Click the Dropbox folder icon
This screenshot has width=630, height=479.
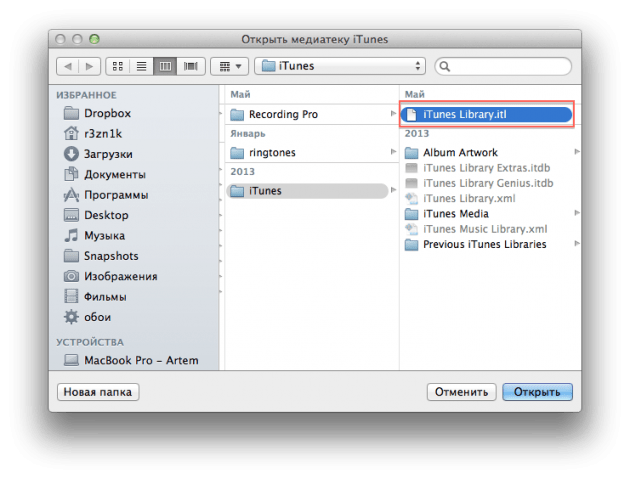[71, 113]
